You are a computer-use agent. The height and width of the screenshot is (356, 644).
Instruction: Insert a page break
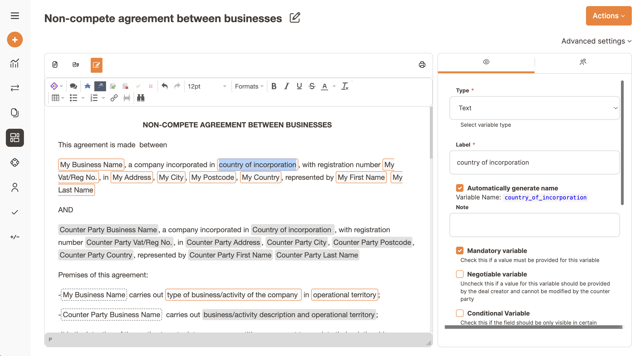coord(127,98)
